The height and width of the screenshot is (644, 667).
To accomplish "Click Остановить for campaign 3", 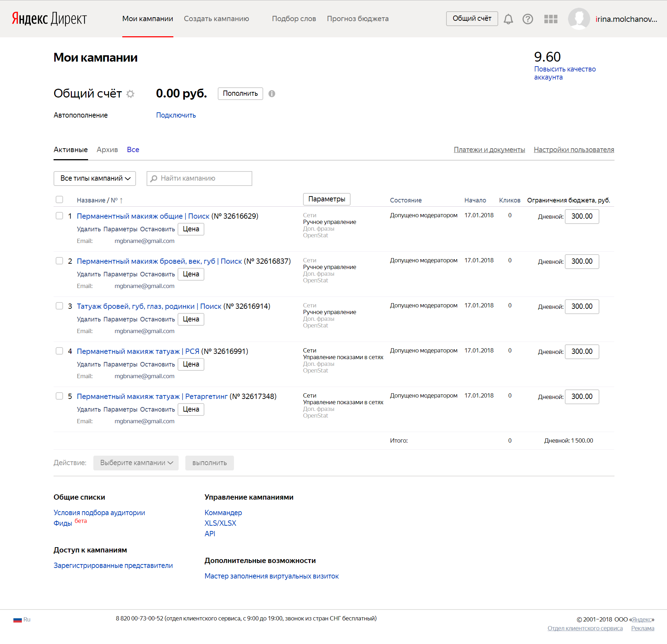I will [158, 319].
